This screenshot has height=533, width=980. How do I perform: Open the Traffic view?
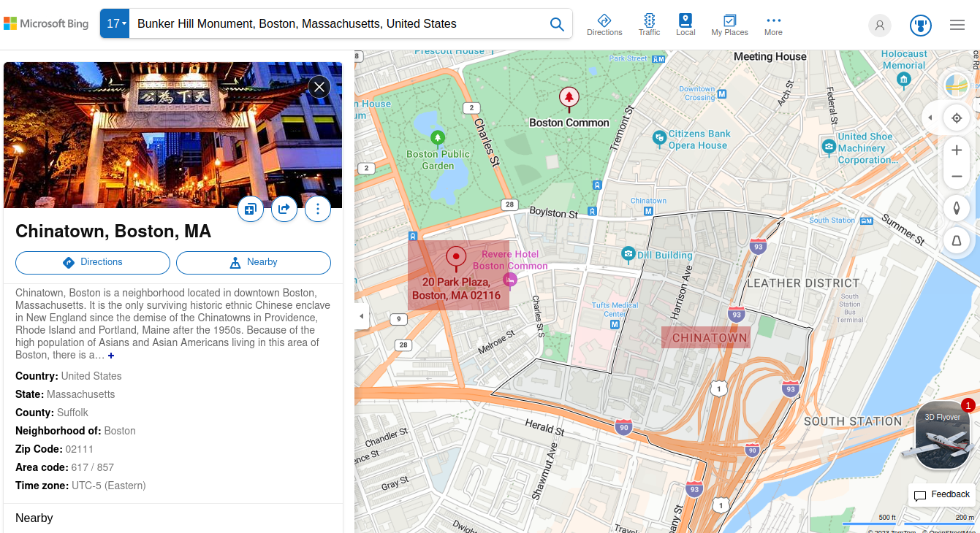[649, 25]
